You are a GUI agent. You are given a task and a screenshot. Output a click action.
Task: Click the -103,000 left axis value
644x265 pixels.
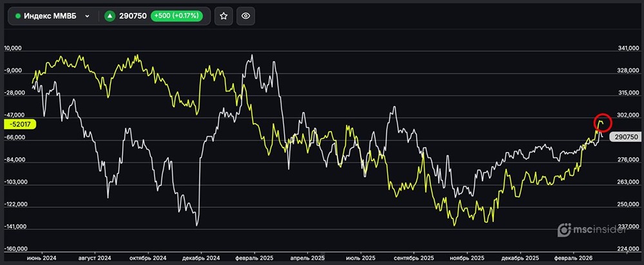(15, 182)
